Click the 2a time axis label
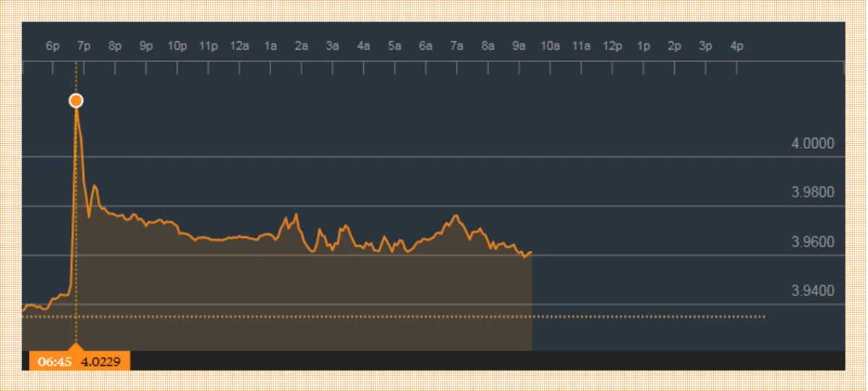This screenshot has height=391, width=868. (x=302, y=46)
